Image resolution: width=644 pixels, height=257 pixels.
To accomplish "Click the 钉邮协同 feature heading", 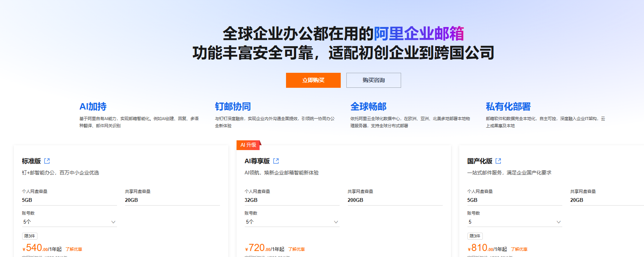I will click(233, 107).
